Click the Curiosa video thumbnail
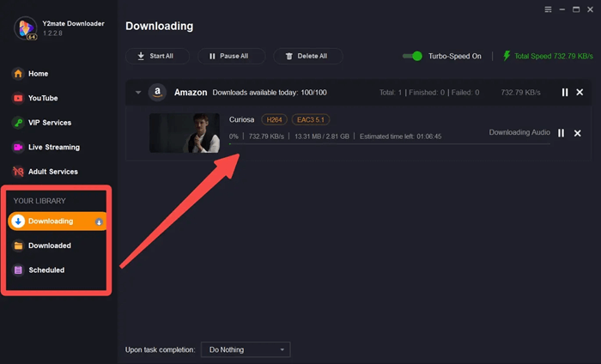Image resolution: width=601 pixels, height=364 pixels. [x=185, y=133]
